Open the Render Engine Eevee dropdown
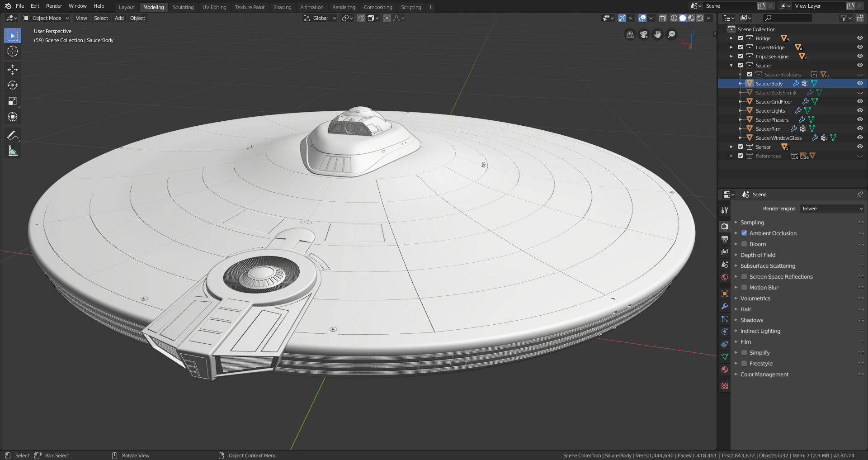Image resolution: width=868 pixels, height=460 pixels. tap(832, 209)
